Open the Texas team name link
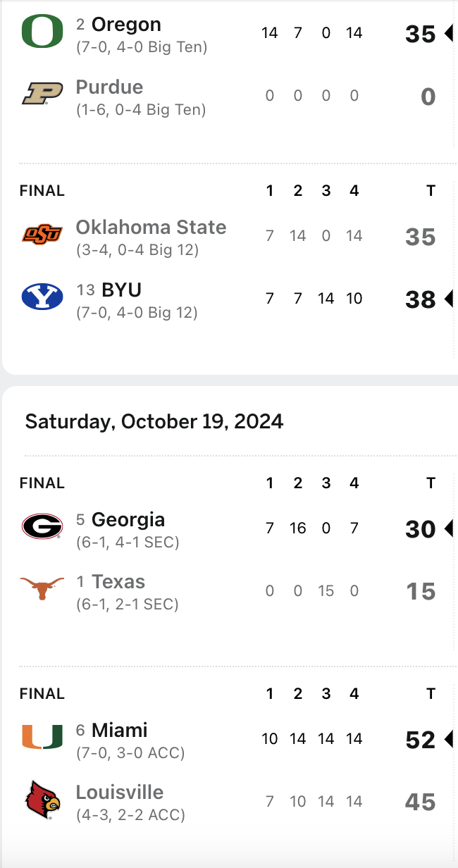Image resolution: width=458 pixels, height=868 pixels. point(118,582)
